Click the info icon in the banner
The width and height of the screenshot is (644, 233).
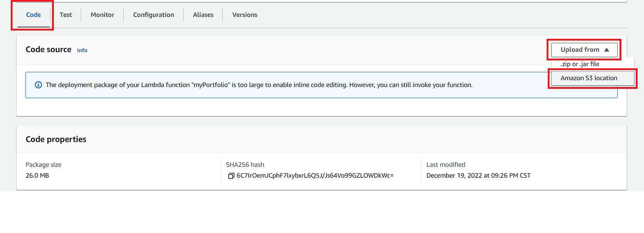(38, 85)
